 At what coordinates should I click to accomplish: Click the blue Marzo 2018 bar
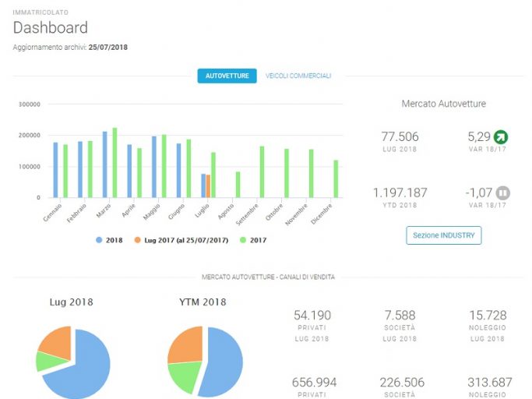tap(105, 164)
